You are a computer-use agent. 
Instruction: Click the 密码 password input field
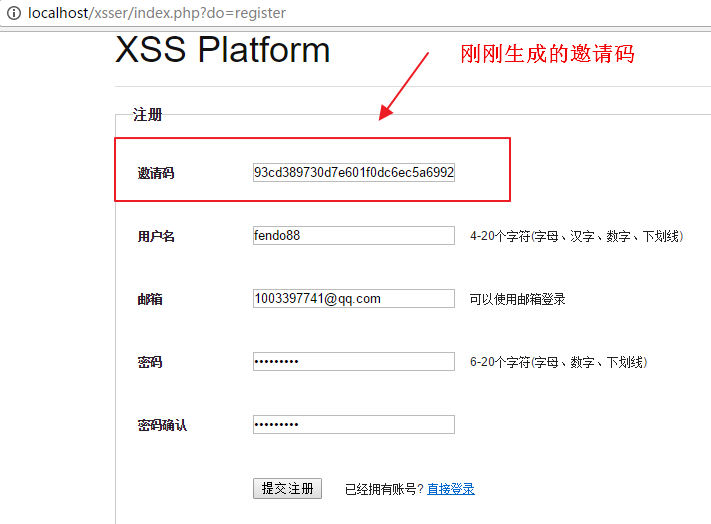click(354, 362)
